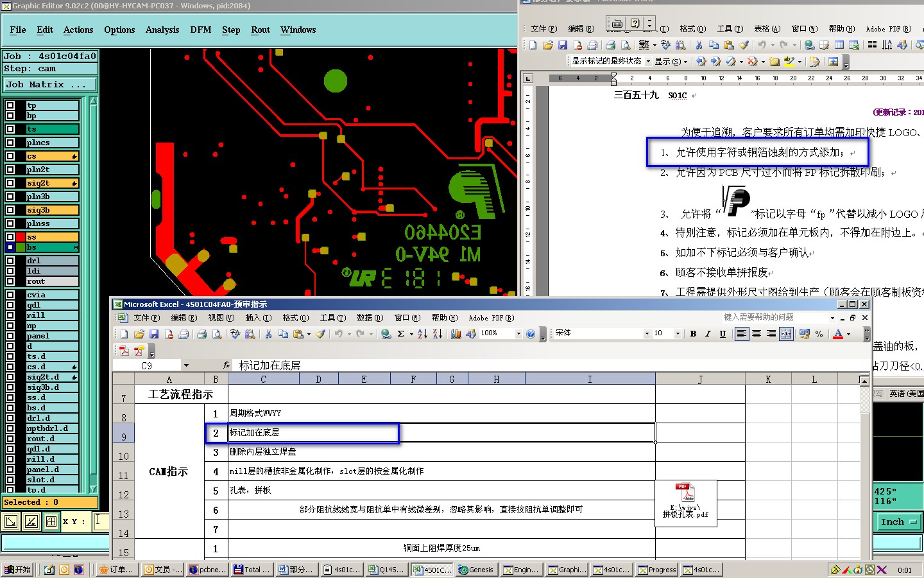Toggle checkbox for panel layer

coord(10,336)
